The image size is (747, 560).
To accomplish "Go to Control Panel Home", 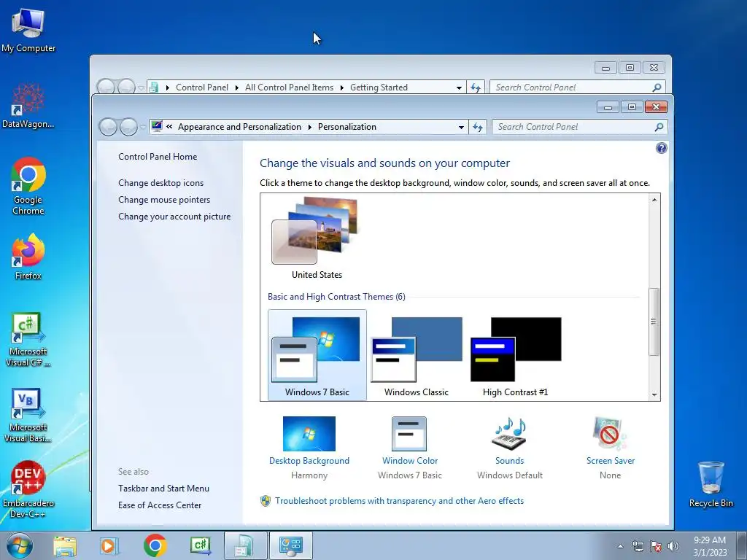I will point(158,157).
